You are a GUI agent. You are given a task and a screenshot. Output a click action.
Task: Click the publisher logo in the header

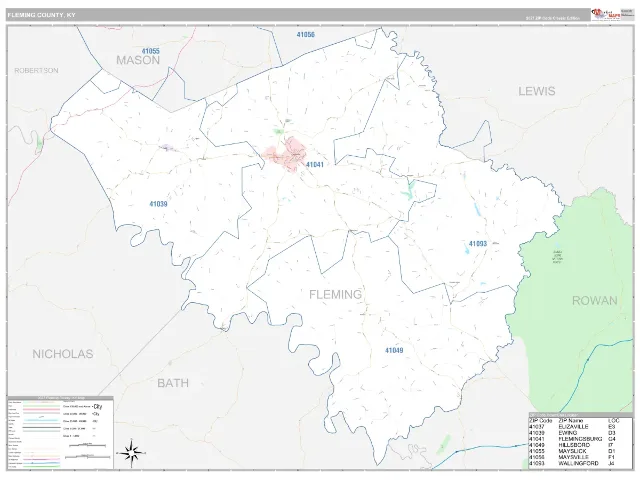[606, 15]
